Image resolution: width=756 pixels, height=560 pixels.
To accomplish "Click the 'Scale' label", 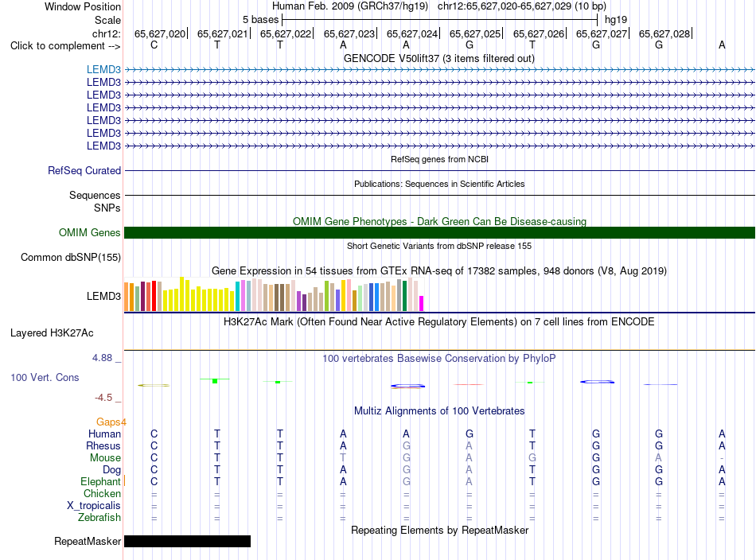I will tap(107, 20).
